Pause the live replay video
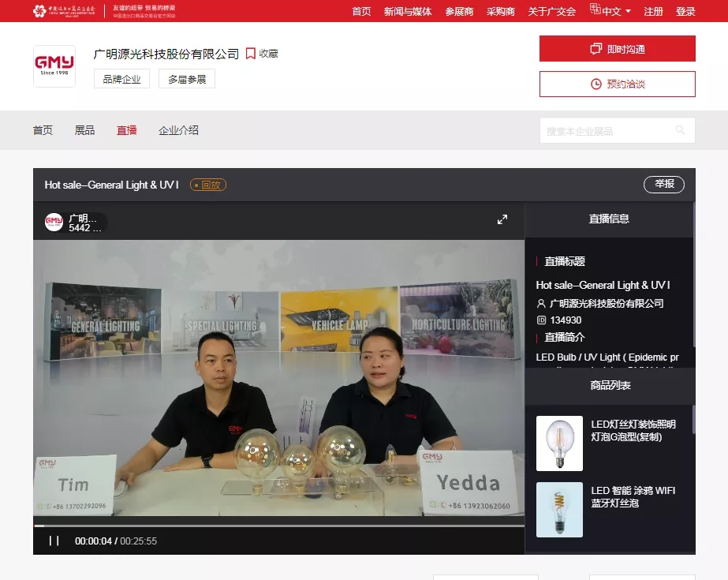Image resolution: width=728 pixels, height=580 pixels. (54, 541)
